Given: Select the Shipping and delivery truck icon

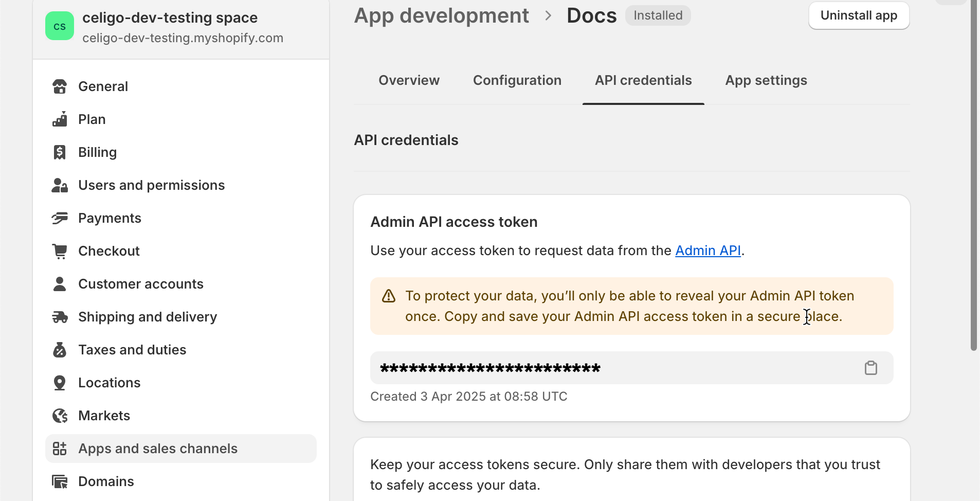Looking at the screenshot, I should [60, 317].
